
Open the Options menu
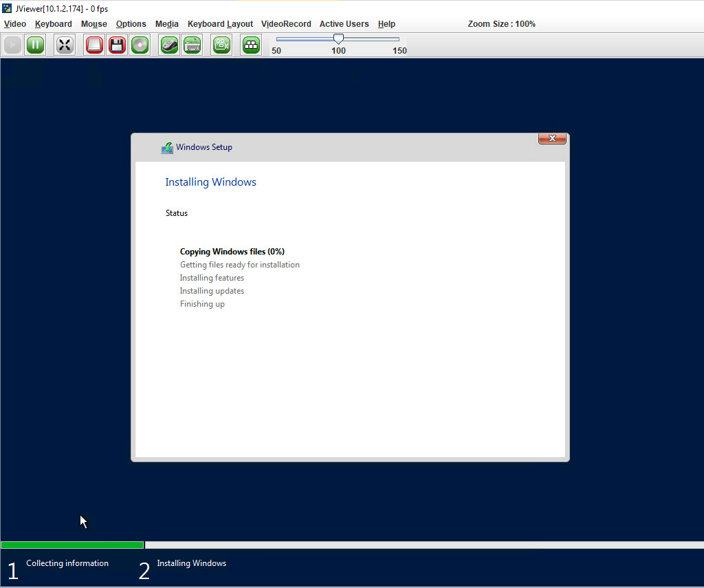131,24
